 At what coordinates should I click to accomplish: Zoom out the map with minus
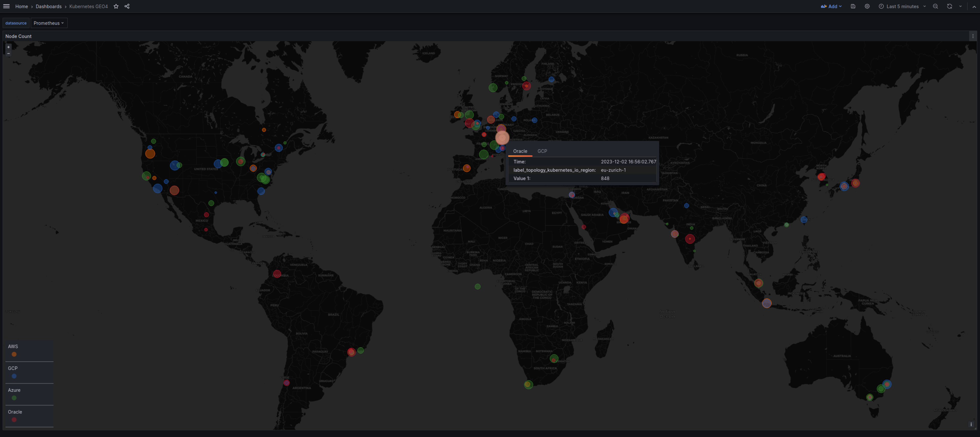(x=8, y=53)
